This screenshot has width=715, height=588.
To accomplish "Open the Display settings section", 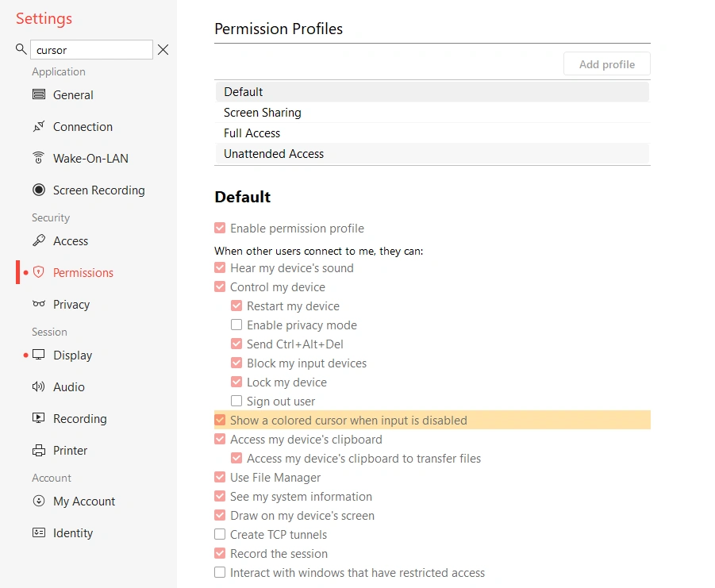I will tap(72, 355).
